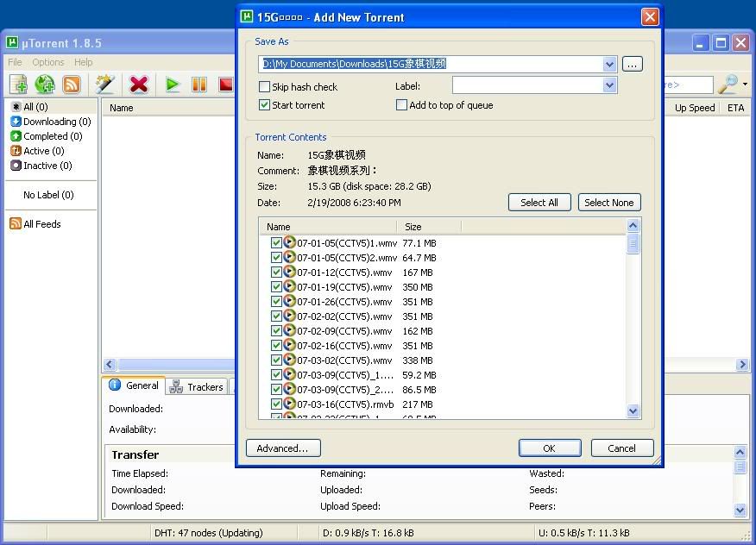
Task: Click red X Remove torrent icon
Action: [139, 85]
